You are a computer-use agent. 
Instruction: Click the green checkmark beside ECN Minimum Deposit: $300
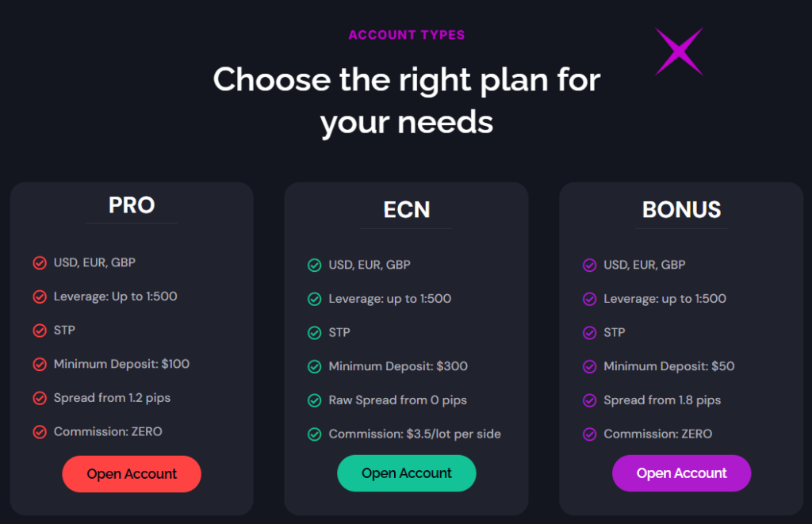click(x=314, y=367)
